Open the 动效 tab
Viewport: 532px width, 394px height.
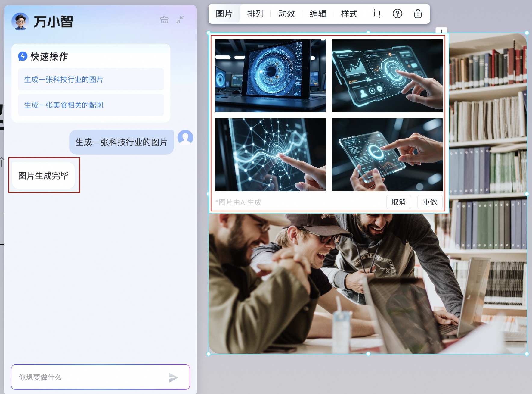[x=287, y=14]
